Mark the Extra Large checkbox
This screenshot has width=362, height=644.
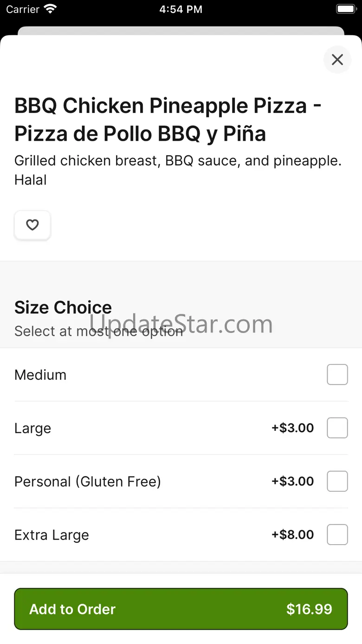337,535
